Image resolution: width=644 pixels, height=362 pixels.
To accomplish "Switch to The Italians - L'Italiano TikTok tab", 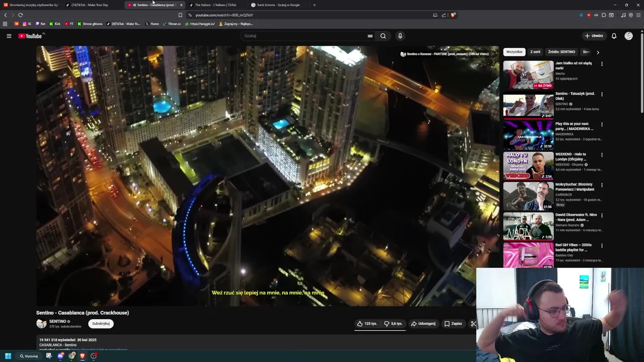I will [216, 5].
